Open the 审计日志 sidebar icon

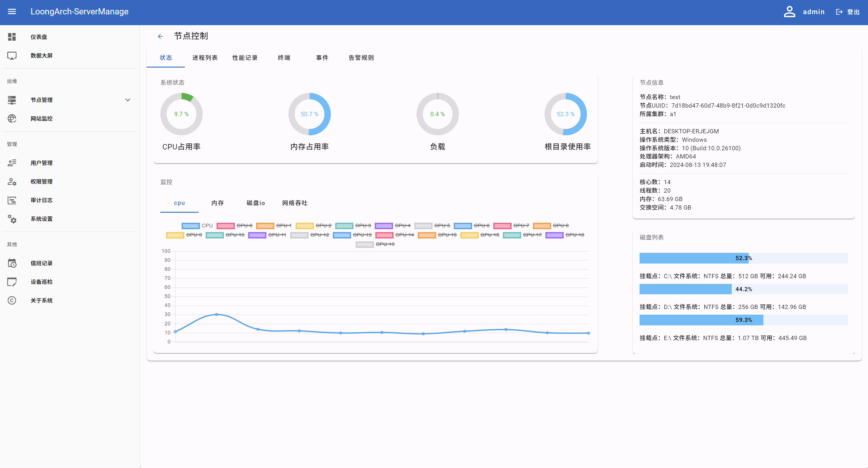(12, 200)
